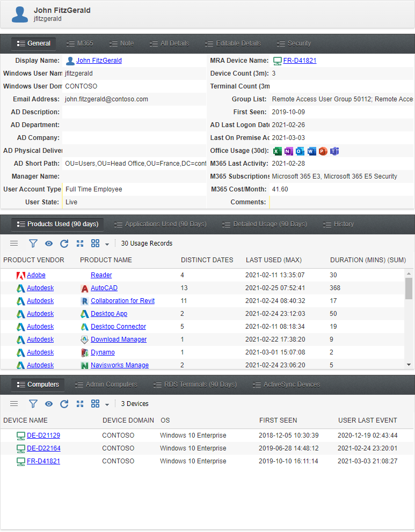Open the filter in Computers toolbar
Image resolution: width=415 pixels, height=532 pixels.
(x=33, y=404)
